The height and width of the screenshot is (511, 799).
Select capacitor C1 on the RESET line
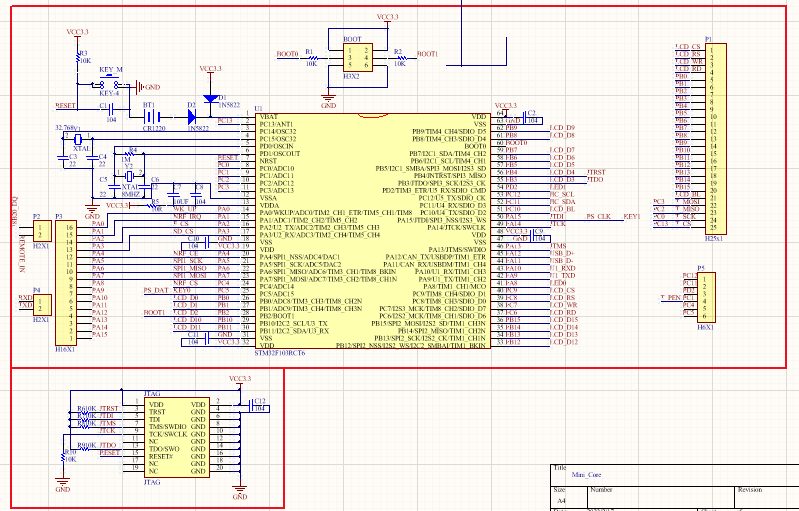click(x=112, y=108)
